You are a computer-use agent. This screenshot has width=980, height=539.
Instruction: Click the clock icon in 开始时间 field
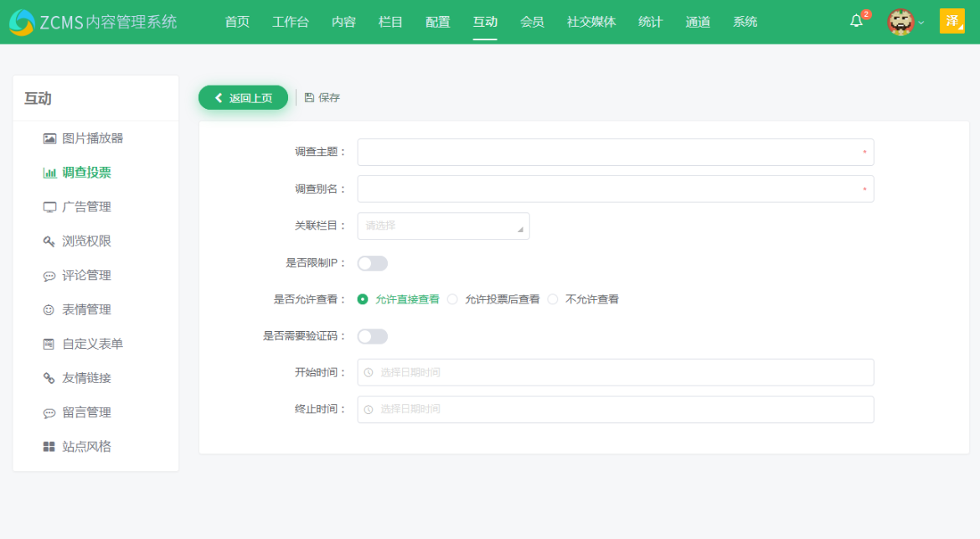pos(367,372)
